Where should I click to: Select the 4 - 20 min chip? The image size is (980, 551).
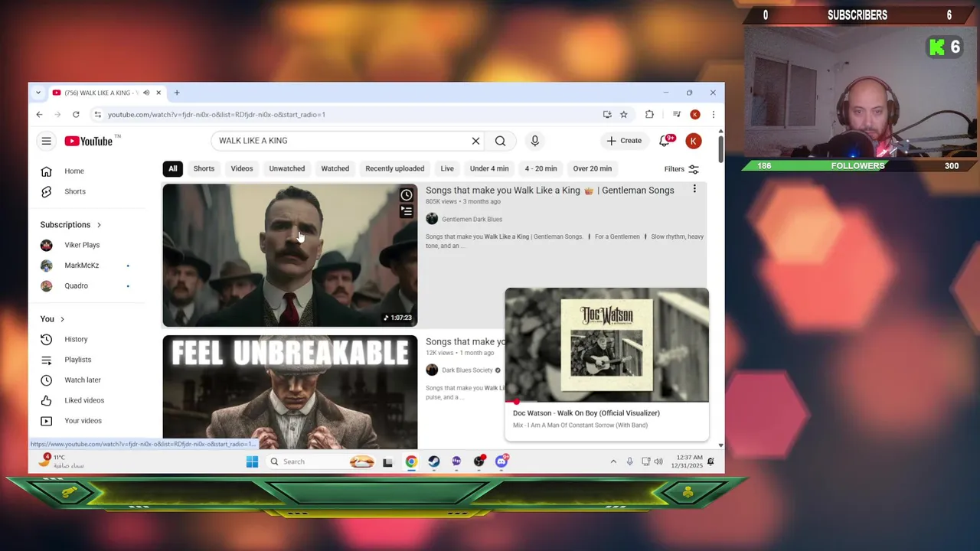(541, 168)
